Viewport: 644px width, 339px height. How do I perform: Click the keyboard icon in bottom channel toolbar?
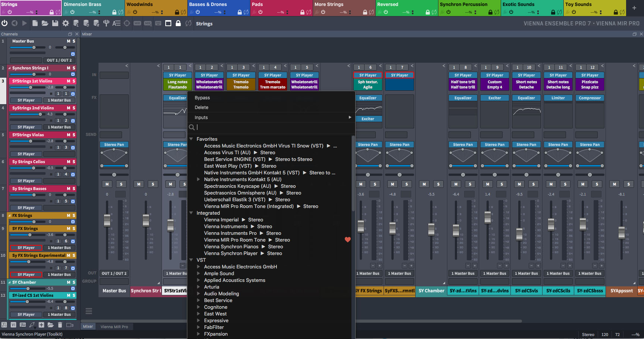[23, 325]
